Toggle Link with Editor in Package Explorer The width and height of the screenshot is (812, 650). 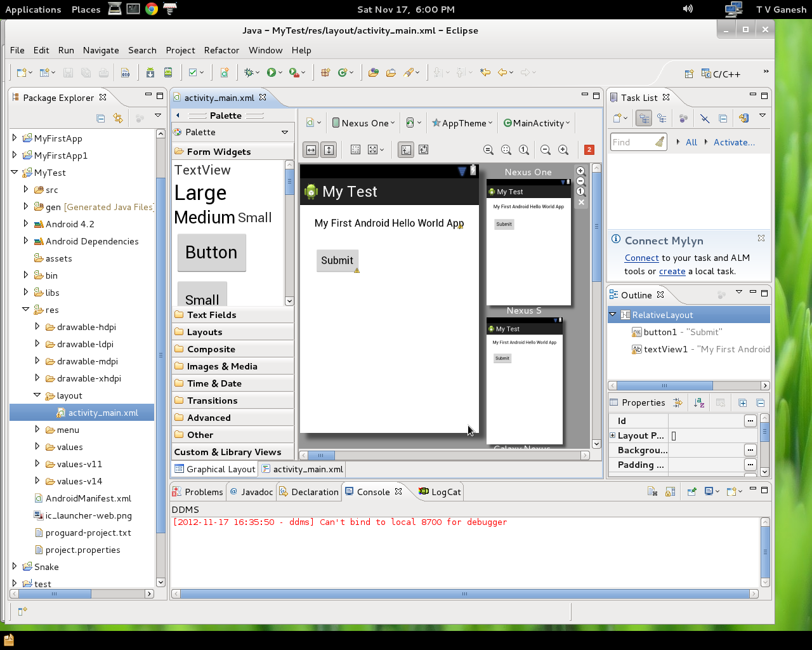click(x=118, y=117)
